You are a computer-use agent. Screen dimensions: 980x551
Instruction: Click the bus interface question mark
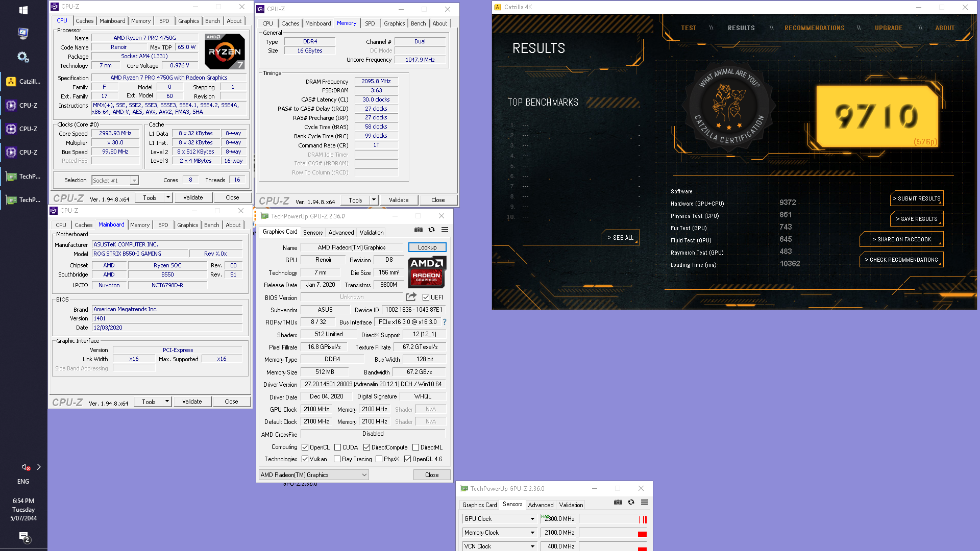445,322
